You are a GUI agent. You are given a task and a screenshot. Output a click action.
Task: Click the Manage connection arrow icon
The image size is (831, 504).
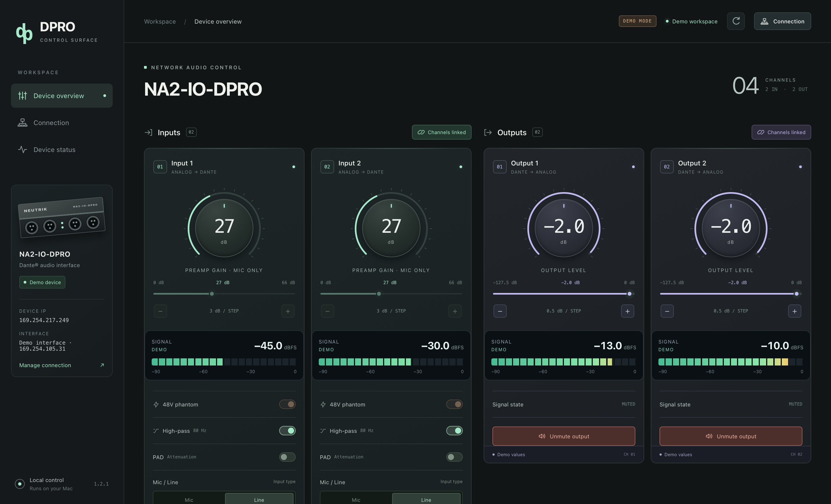pyautogui.click(x=102, y=365)
